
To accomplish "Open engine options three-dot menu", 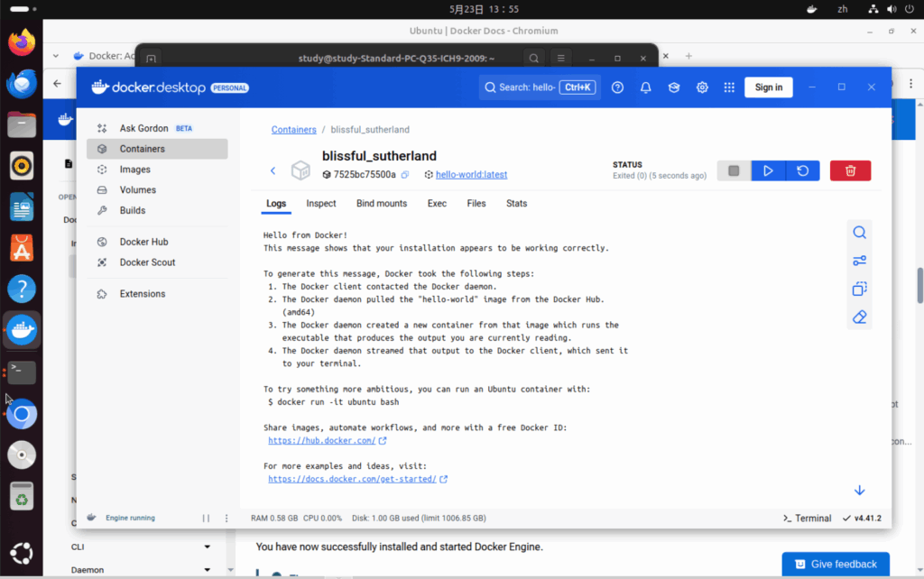I will pyautogui.click(x=226, y=519).
